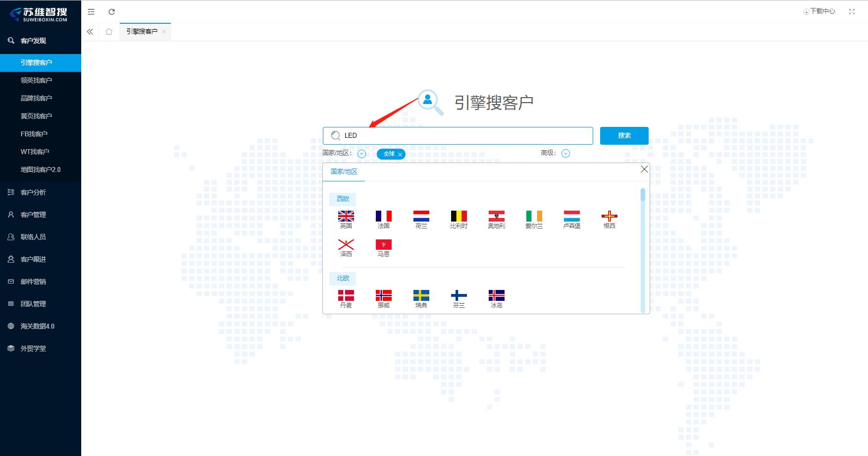Collapse the left navigation with double-arrow
Viewport: 868px width, 456px height.
90,31
